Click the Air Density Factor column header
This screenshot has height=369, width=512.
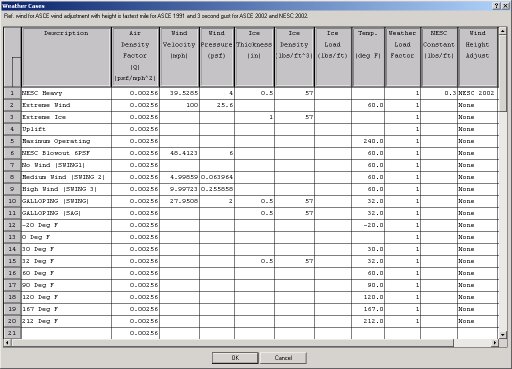click(135, 57)
